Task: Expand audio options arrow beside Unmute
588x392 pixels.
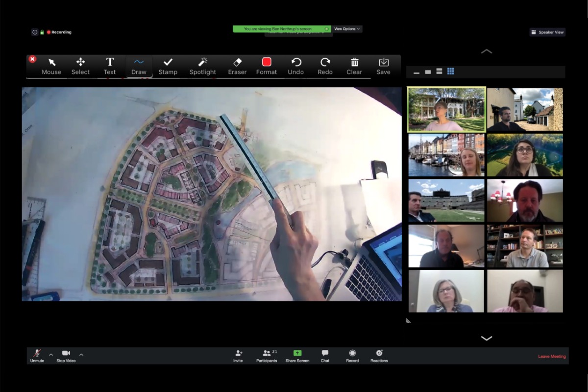Action: click(x=51, y=354)
